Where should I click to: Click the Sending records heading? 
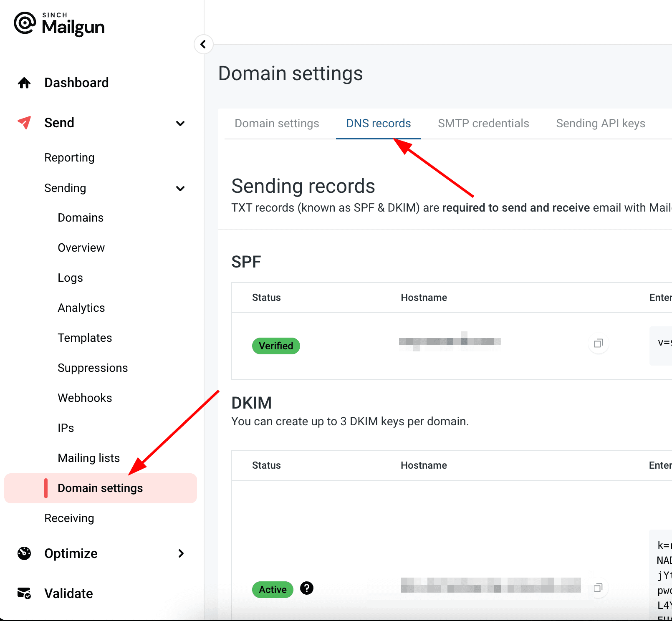click(x=303, y=186)
